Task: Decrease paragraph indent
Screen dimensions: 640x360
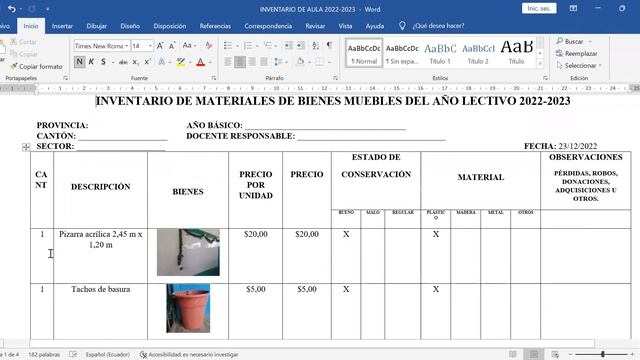Action: click(288, 45)
